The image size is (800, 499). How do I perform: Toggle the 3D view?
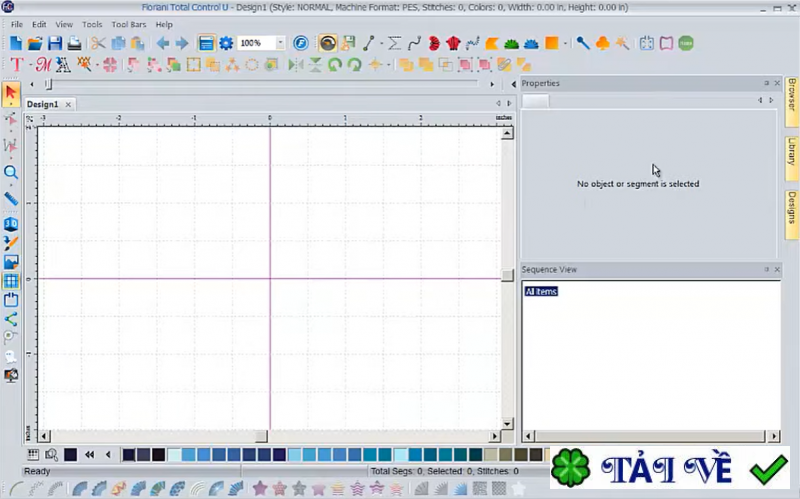11,224
